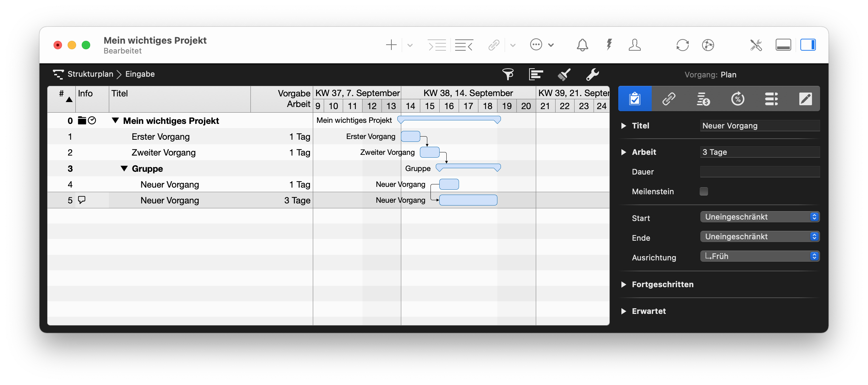Switch to the link/dependencies inspector icon
This screenshot has height=385, width=868.
coord(669,99)
